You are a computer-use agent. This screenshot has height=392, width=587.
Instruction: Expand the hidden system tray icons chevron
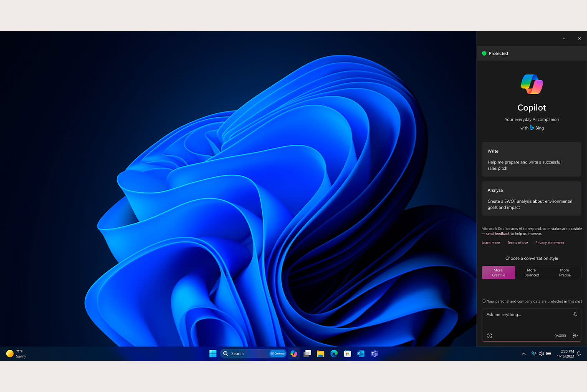(x=524, y=354)
